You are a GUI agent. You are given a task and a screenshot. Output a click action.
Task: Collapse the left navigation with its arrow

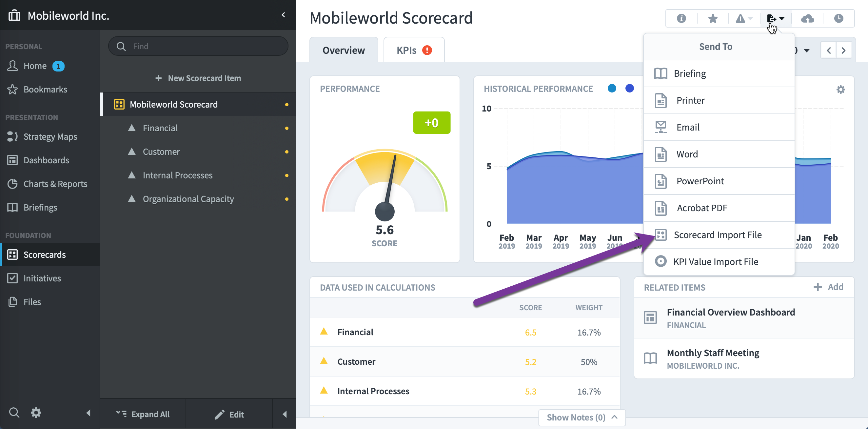coord(88,413)
